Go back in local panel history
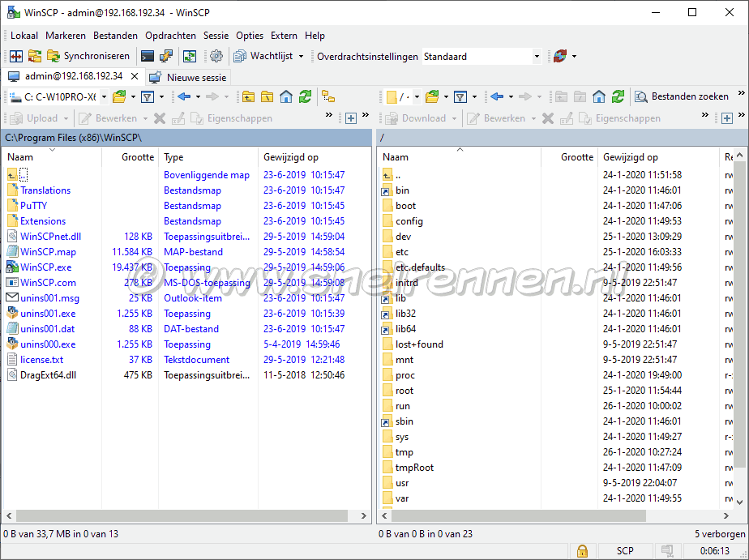The height and width of the screenshot is (560, 749). click(x=184, y=97)
